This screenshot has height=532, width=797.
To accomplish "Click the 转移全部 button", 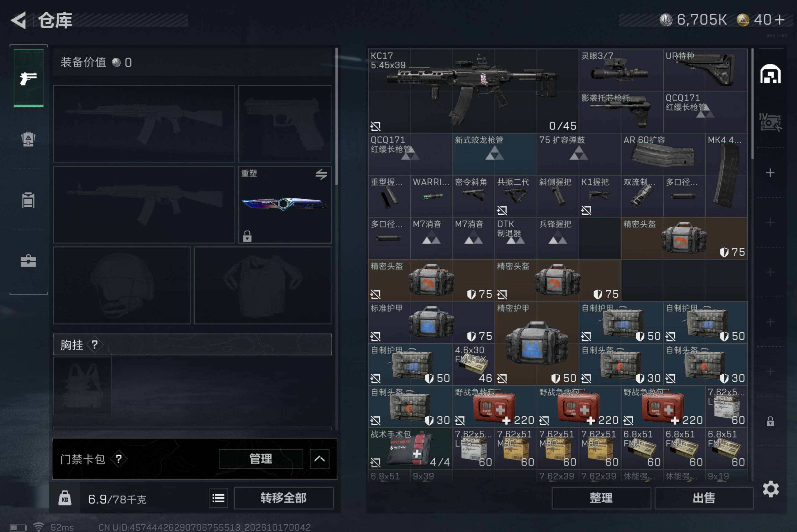I will pyautogui.click(x=284, y=498).
